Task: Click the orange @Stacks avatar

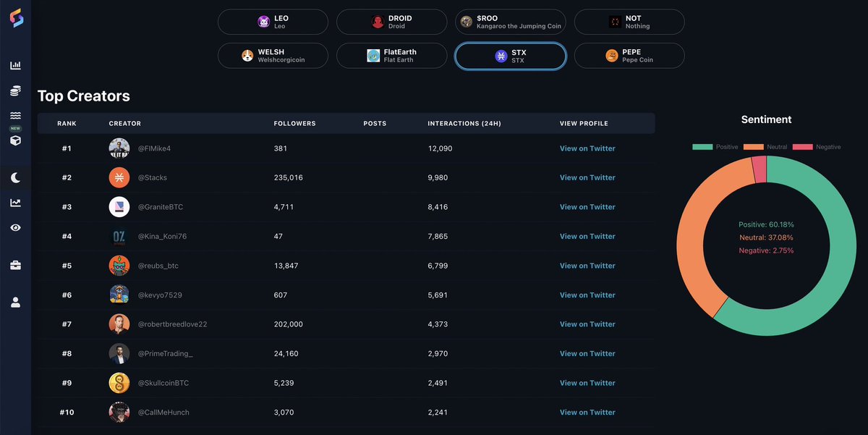Action: point(119,177)
